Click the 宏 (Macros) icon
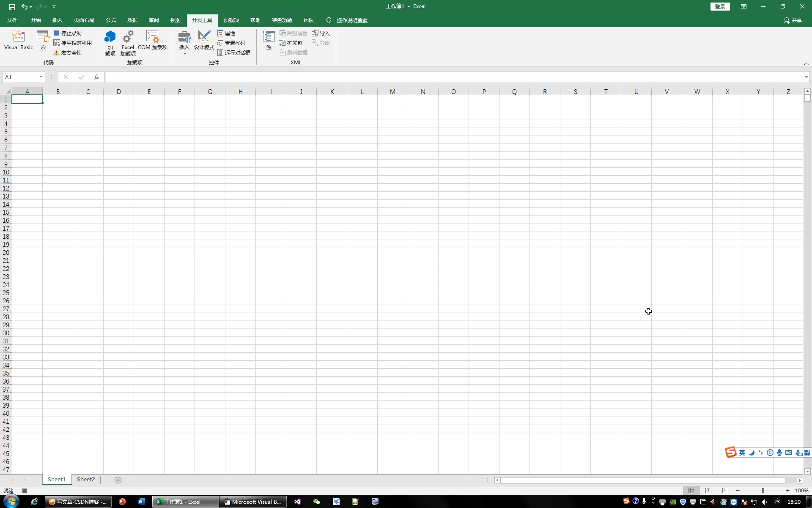This screenshot has height=508, width=812. pyautogui.click(x=43, y=40)
